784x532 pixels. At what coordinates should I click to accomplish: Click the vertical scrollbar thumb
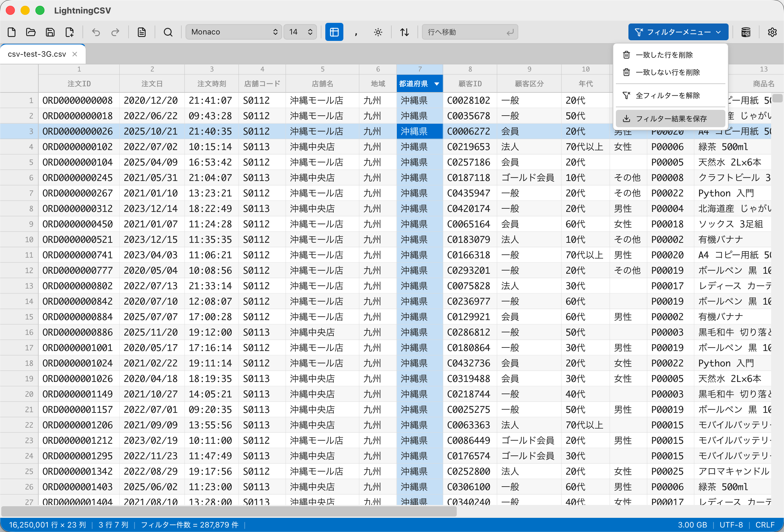[777, 98]
